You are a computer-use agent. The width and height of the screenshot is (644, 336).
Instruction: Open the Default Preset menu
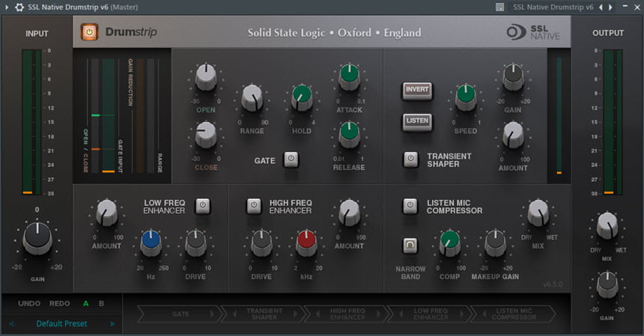click(61, 324)
